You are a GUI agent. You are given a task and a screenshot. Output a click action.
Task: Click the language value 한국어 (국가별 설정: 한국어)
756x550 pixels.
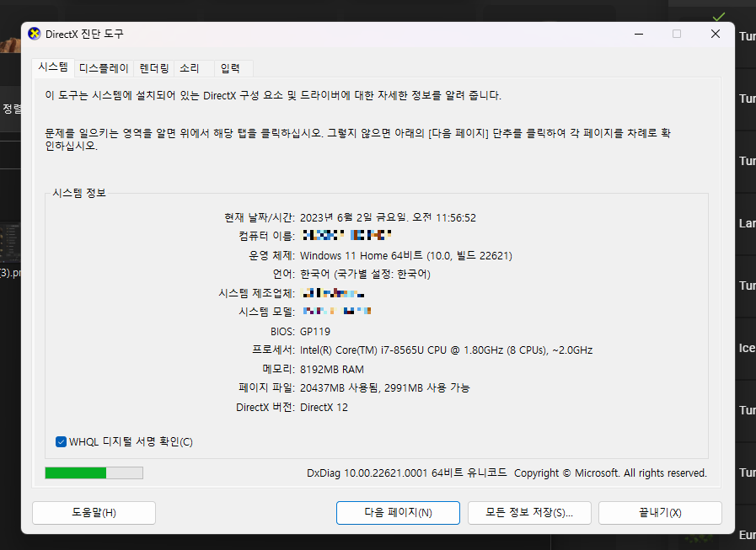365,274
